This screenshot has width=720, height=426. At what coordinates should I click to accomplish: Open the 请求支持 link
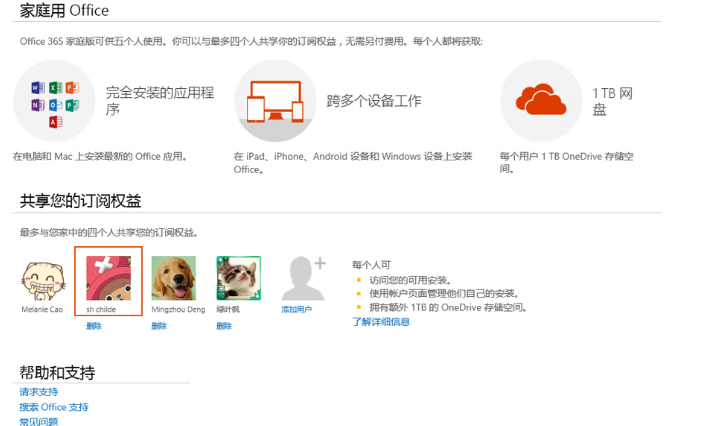pos(39,392)
